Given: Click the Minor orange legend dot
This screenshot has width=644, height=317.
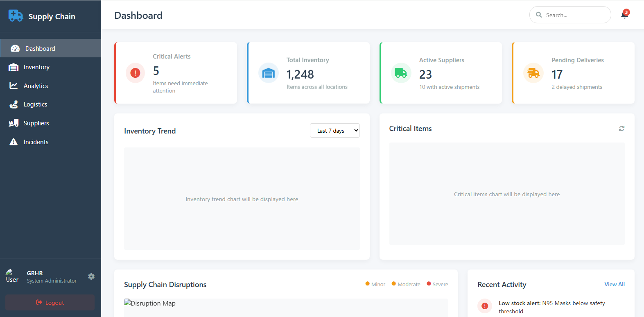Looking at the screenshot, I should (368, 283).
